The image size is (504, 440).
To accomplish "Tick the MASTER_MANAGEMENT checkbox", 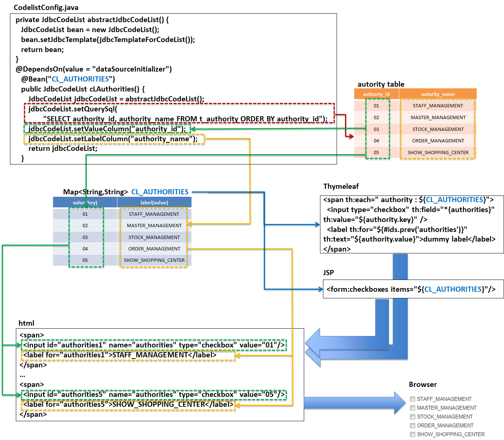I will (x=413, y=408).
